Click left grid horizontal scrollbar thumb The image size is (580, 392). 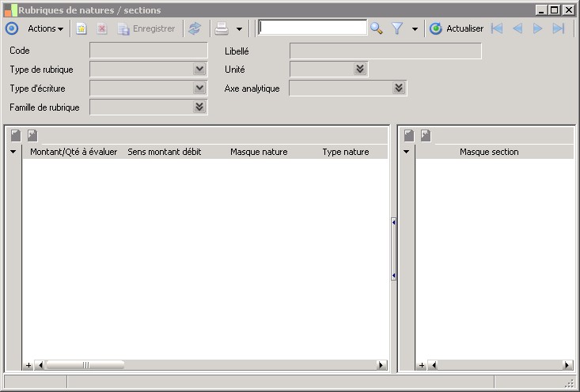pyautogui.click(x=85, y=365)
